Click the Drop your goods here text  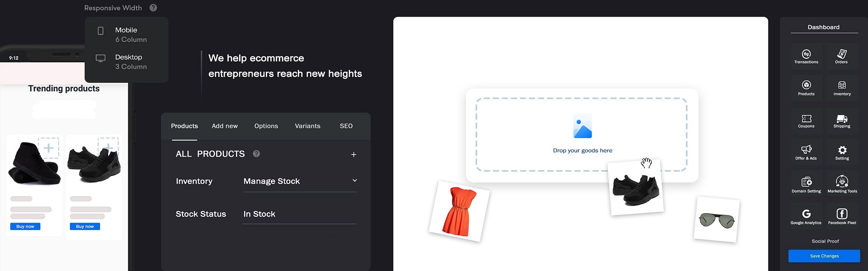point(582,150)
